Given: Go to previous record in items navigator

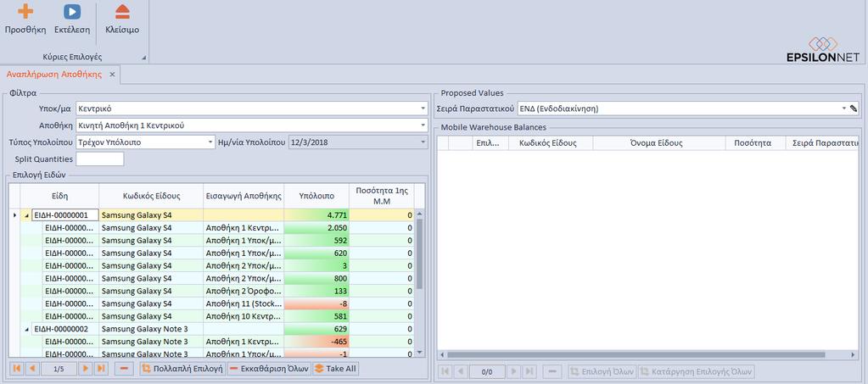Looking at the screenshot, I should click(x=32, y=369).
